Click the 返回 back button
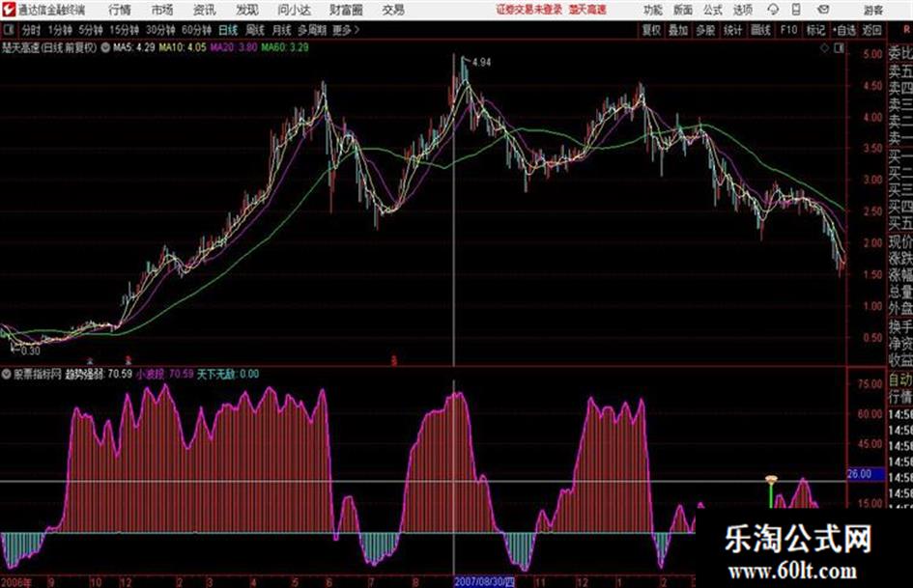The image size is (913, 588). click(x=871, y=30)
